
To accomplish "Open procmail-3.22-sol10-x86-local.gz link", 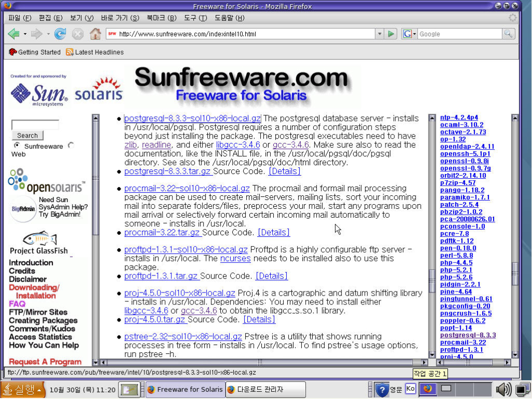I will pyautogui.click(x=187, y=188).
